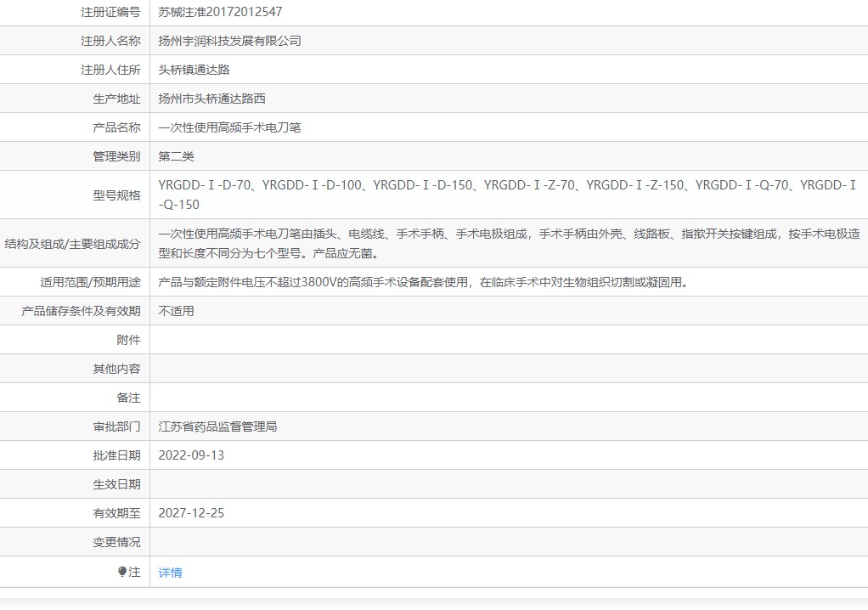Click the 生产地址 label
The width and height of the screenshot is (868, 610).
tap(117, 99)
